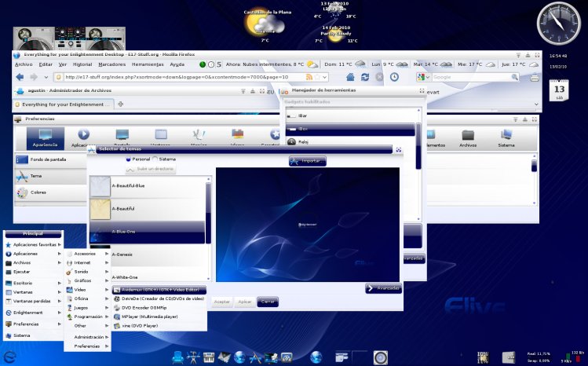Select the A-Genesis theme row

tap(148, 255)
